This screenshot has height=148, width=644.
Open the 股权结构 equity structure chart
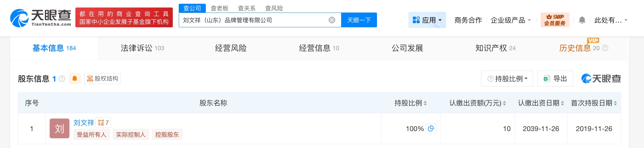pos(102,78)
